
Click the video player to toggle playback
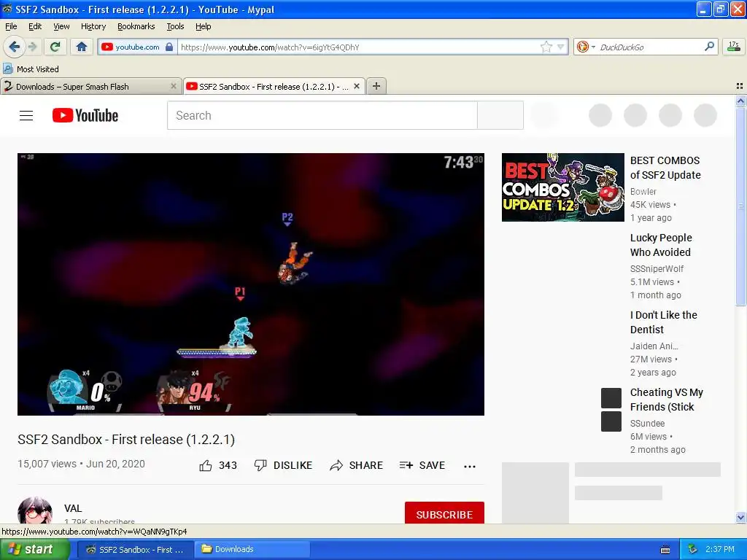point(251,284)
